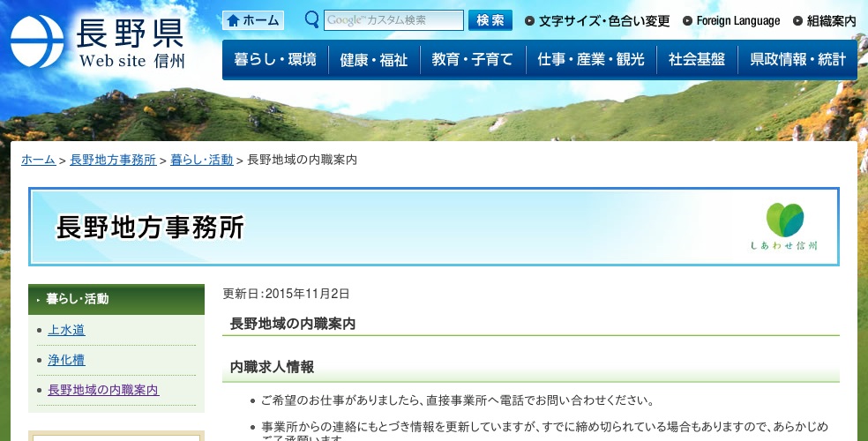868x441 pixels.
Task: Open the 上水道 sidebar link
Action: pos(66,330)
